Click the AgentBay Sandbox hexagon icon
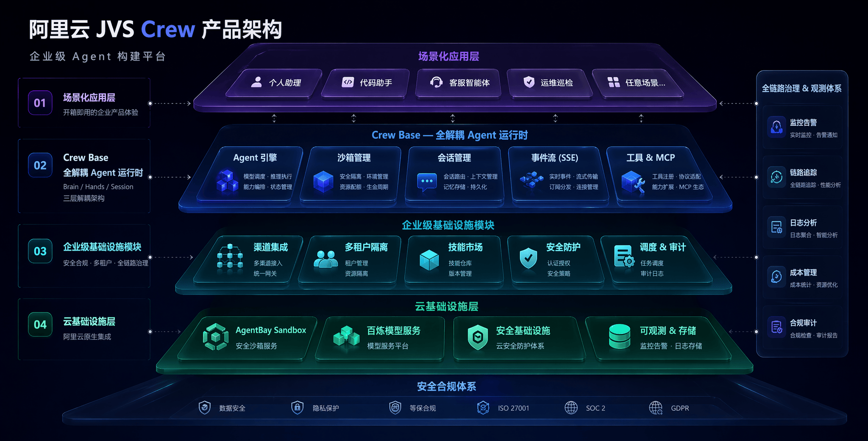The height and width of the screenshot is (441, 868). click(x=216, y=337)
